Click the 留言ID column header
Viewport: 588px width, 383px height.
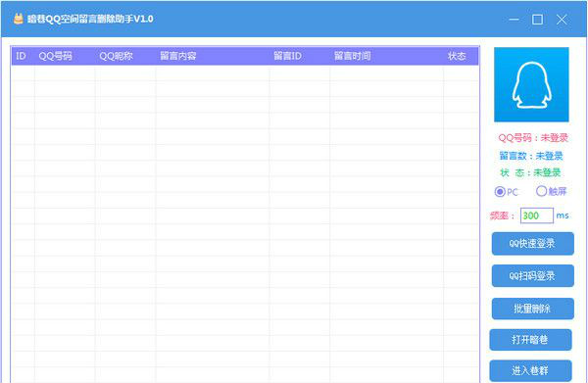tap(299, 56)
